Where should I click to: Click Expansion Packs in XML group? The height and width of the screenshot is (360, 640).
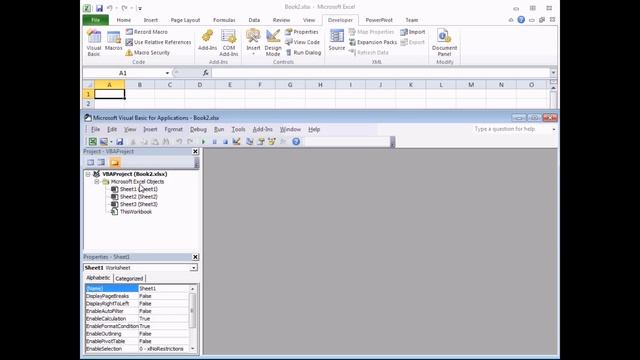pyautogui.click(x=373, y=42)
